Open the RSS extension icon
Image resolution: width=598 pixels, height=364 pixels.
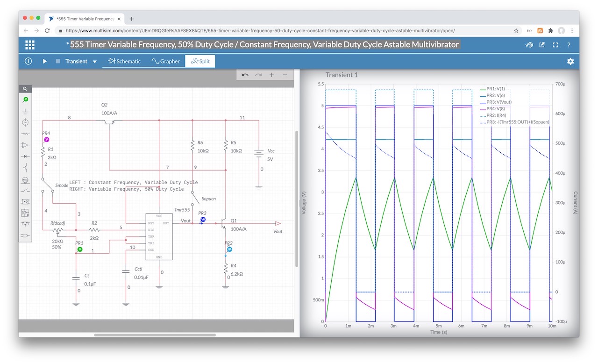(x=540, y=30)
